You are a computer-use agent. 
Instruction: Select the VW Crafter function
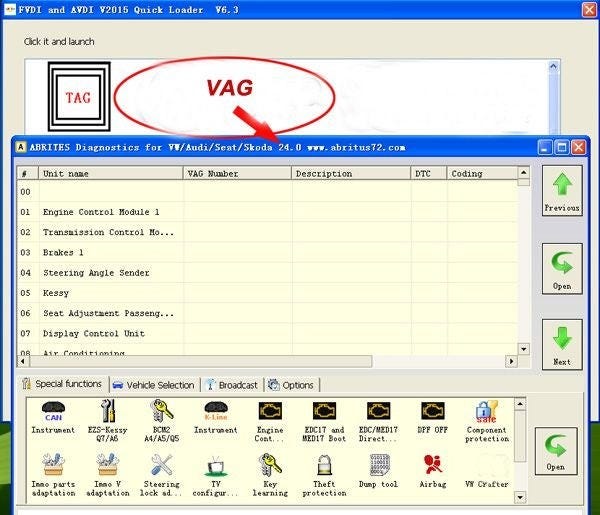tap(487, 471)
